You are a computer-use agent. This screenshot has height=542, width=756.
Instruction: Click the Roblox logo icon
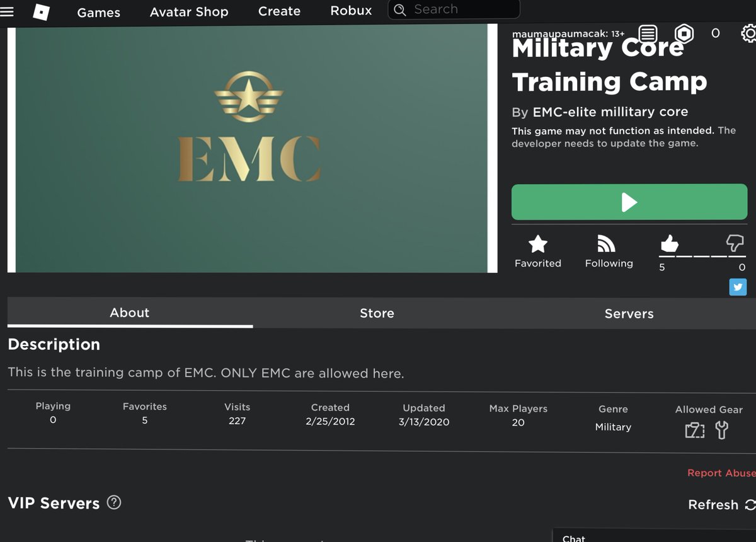(x=41, y=12)
